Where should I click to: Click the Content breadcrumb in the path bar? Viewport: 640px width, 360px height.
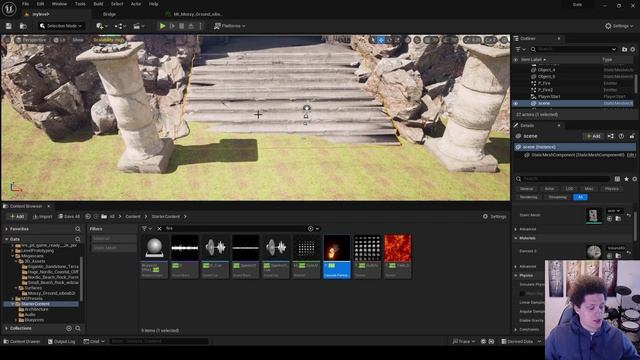point(133,217)
